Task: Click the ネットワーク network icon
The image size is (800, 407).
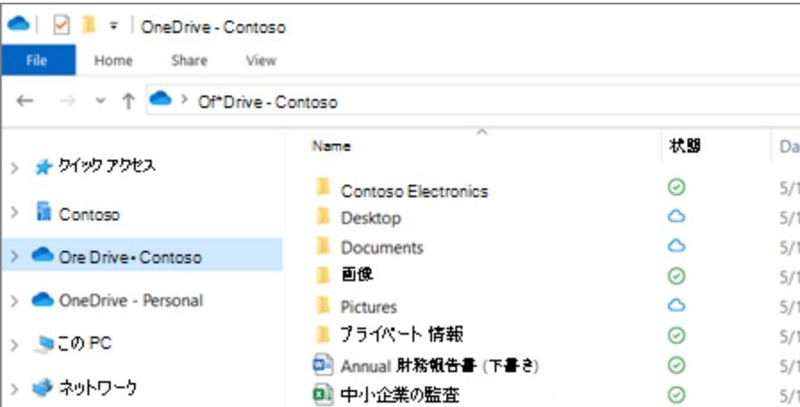Action: pos(43,388)
